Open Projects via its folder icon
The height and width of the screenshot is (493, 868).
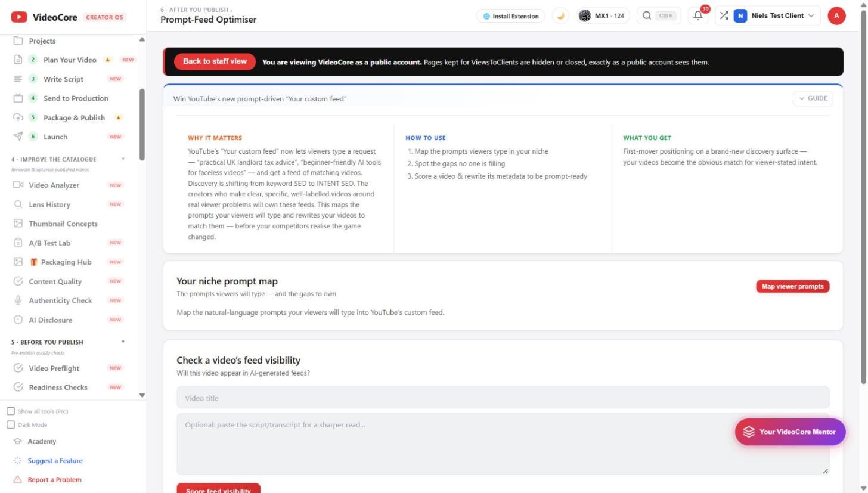point(18,41)
